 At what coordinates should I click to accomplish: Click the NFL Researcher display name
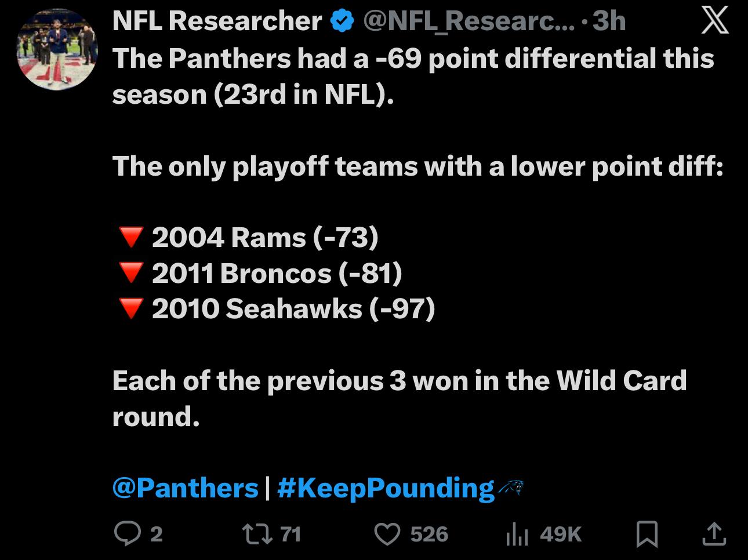pos(217,21)
